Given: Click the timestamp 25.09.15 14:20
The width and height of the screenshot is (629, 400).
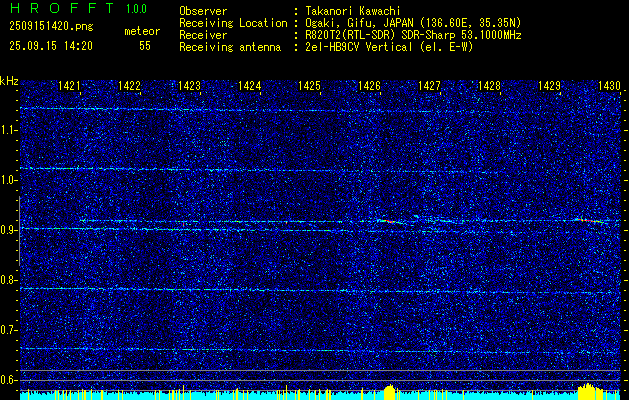Looking at the screenshot, I should 51,46.
